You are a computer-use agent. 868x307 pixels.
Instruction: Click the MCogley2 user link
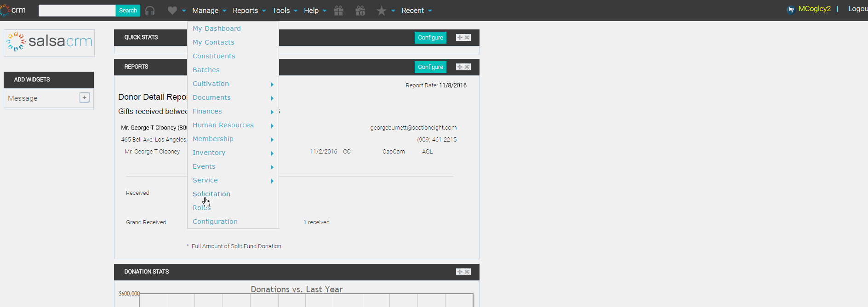click(x=814, y=9)
